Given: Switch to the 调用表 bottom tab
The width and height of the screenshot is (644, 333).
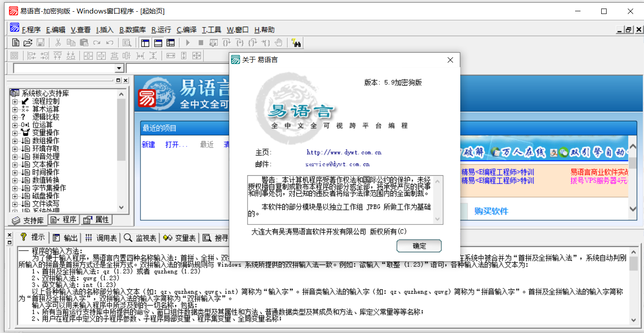Looking at the screenshot, I should (101, 238).
